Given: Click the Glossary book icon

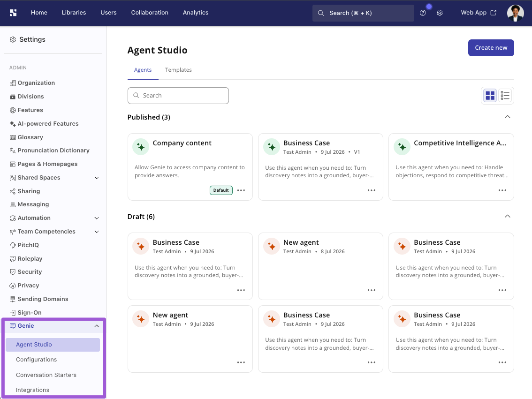Looking at the screenshot, I should tap(13, 137).
